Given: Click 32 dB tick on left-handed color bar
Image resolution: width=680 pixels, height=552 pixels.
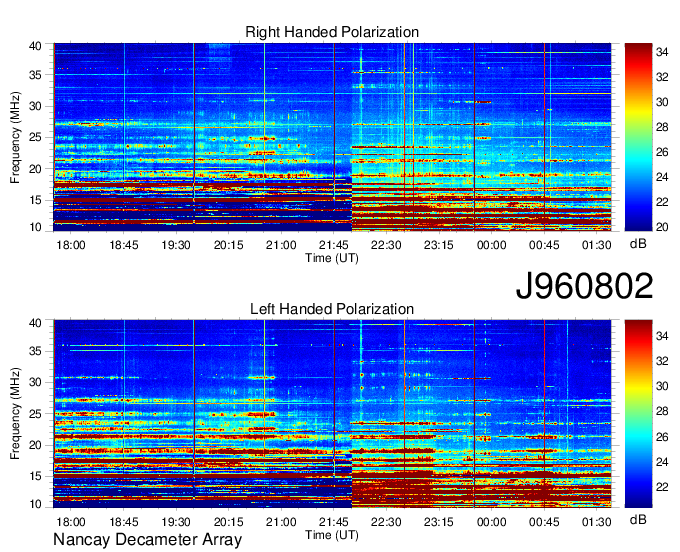Looking at the screenshot, I should point(662,361).
